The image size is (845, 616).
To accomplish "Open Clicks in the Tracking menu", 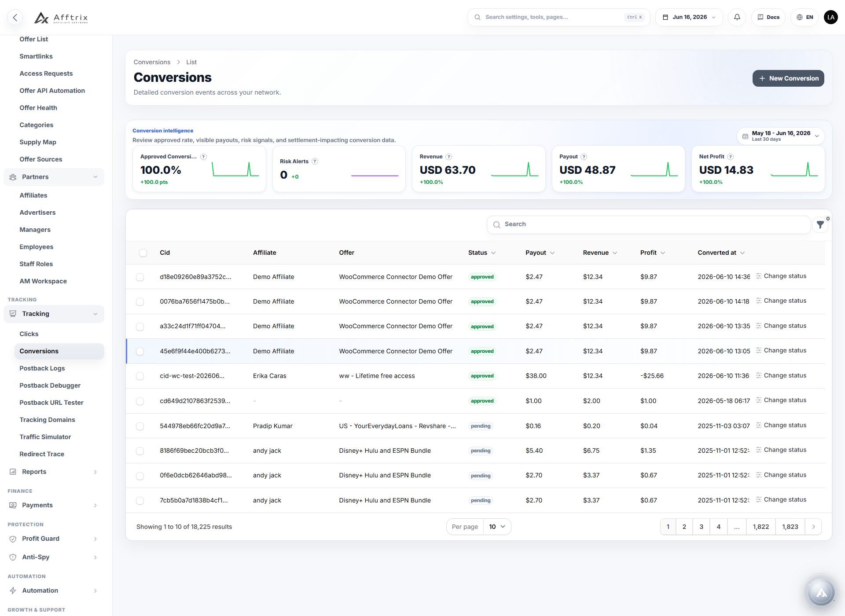I will click(x=29, y=334).
